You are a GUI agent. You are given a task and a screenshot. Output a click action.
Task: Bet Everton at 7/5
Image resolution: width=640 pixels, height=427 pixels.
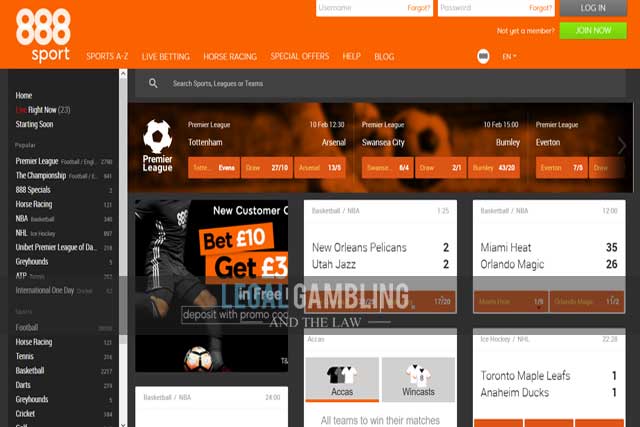[x=562, y=168]
